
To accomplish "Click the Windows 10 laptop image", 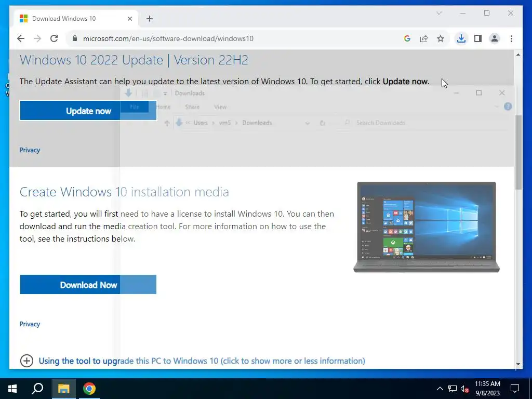I will point(427,227).
